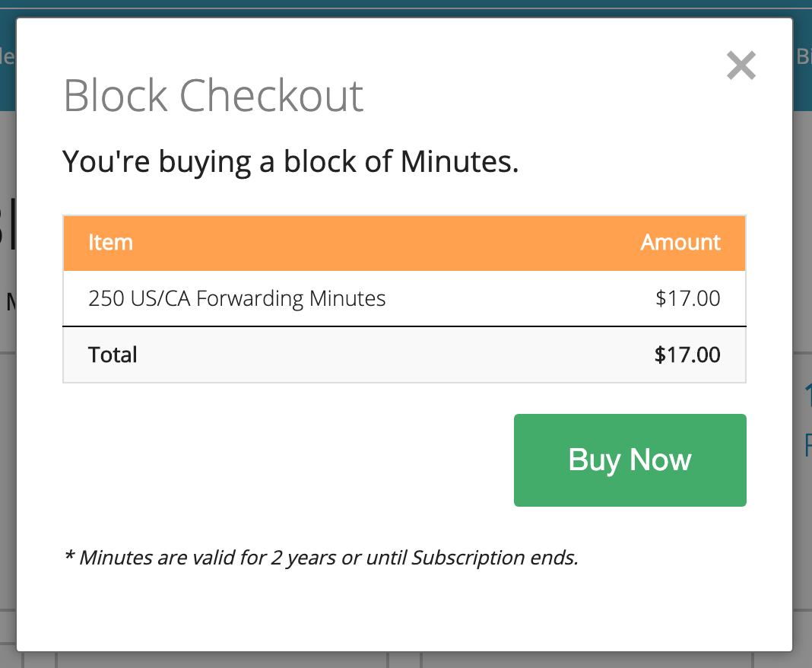Click the Item column header
Viewport: 812px width, 668px height.
[110, 243]
